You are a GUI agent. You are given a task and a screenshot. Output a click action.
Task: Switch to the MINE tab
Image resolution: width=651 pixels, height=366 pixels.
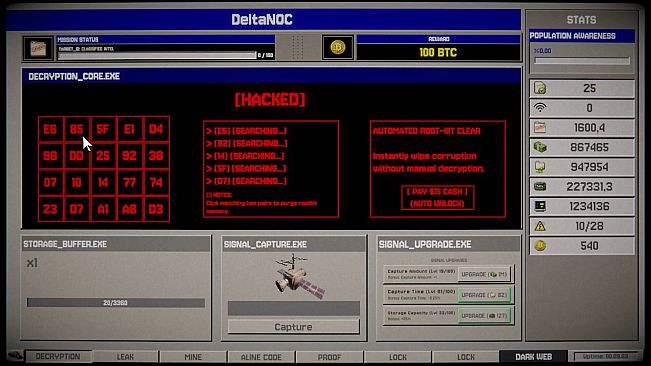pyautogui.click(x=193, y=357)
